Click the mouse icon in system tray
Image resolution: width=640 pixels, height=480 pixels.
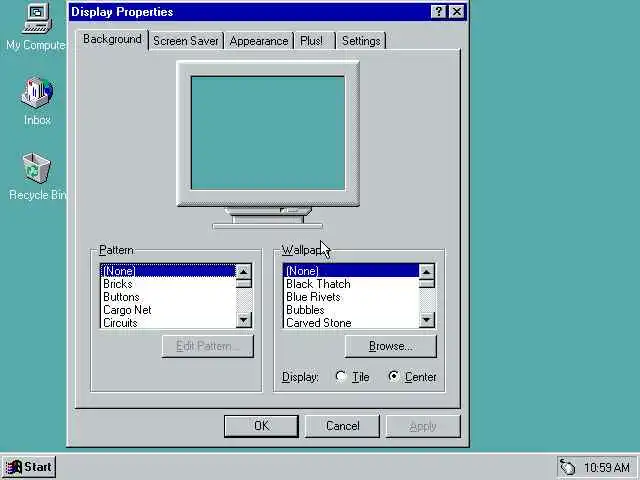tap(567, 467)
